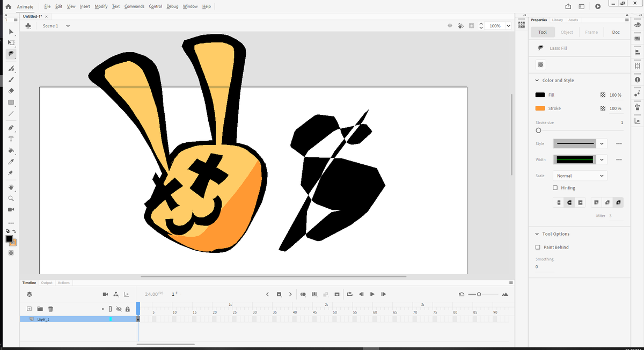Select the Pen tool

11,128
